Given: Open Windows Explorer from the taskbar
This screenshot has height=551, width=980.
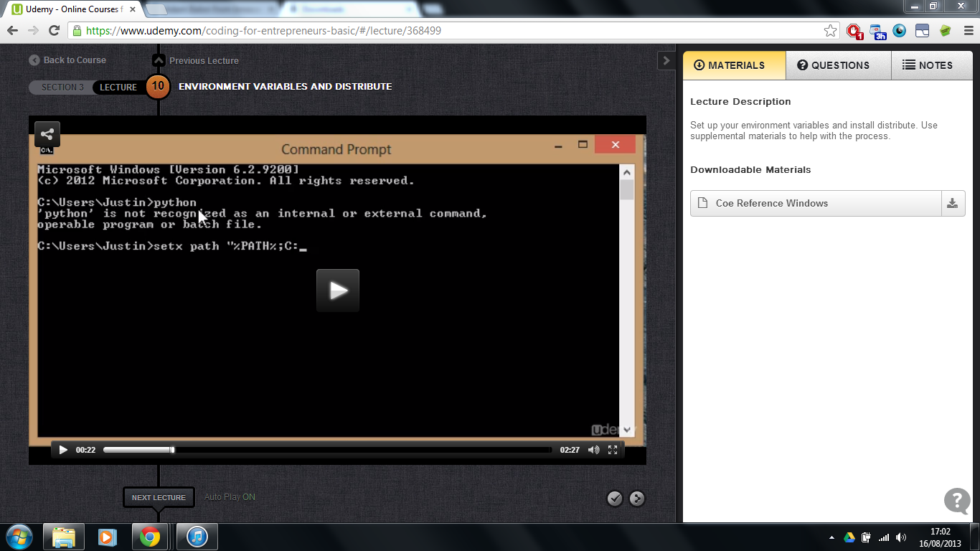Looking at the screenshot, I should click(64, 537).
